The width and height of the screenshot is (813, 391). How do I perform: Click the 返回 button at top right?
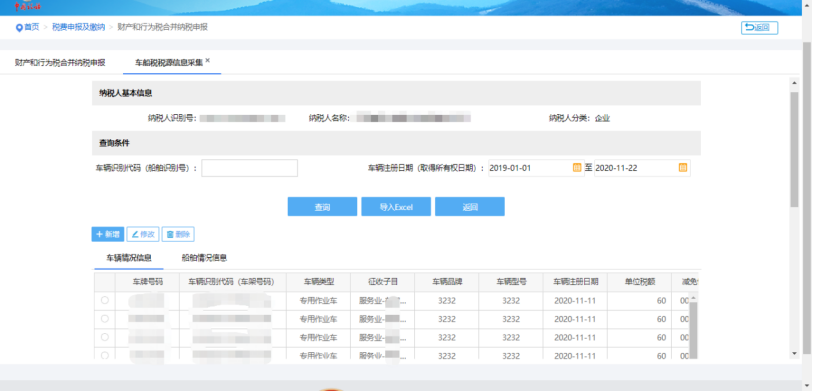pyautogui.click(x=759, y=27)
